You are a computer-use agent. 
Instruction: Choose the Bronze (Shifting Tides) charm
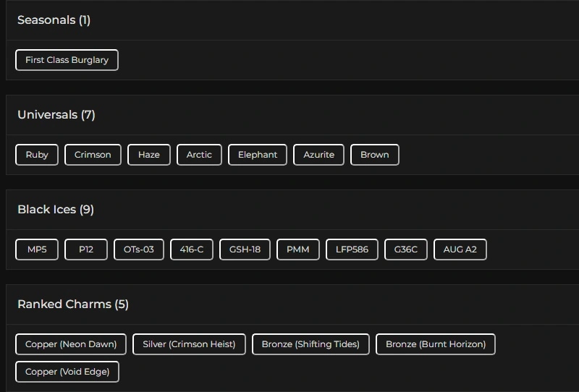point(310,344)
